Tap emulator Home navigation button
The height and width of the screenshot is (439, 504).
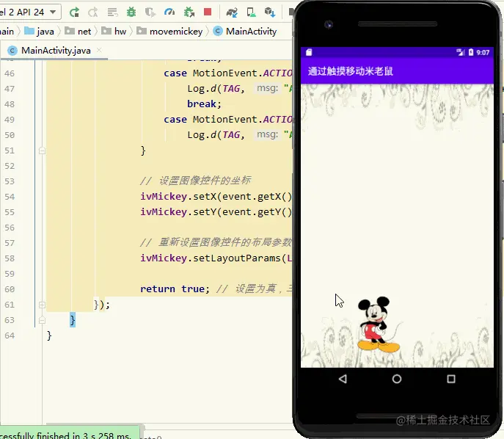(397, 379)
